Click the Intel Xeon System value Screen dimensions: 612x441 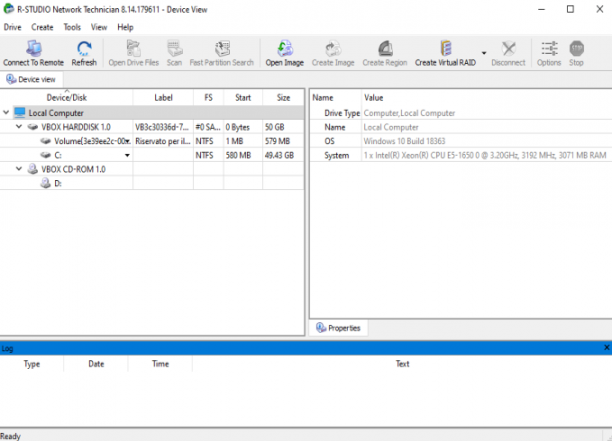pyautogui.click(x=485, y=155)
